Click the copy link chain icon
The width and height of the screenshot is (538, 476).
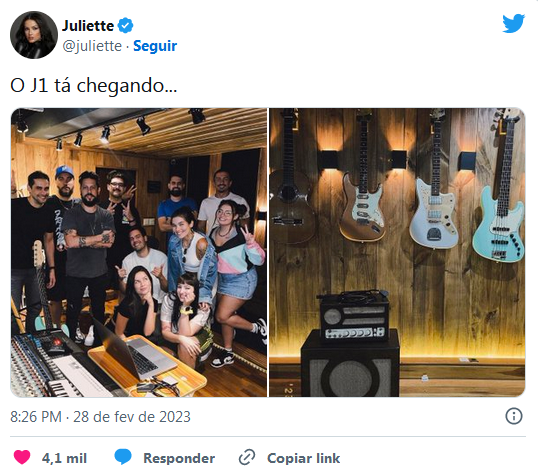point(247,457)
